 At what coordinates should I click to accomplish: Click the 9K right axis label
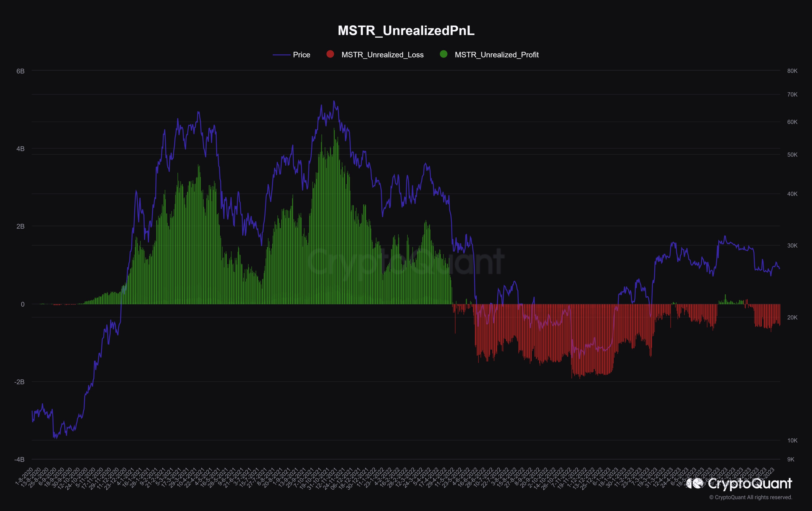(x=791, y=460)
